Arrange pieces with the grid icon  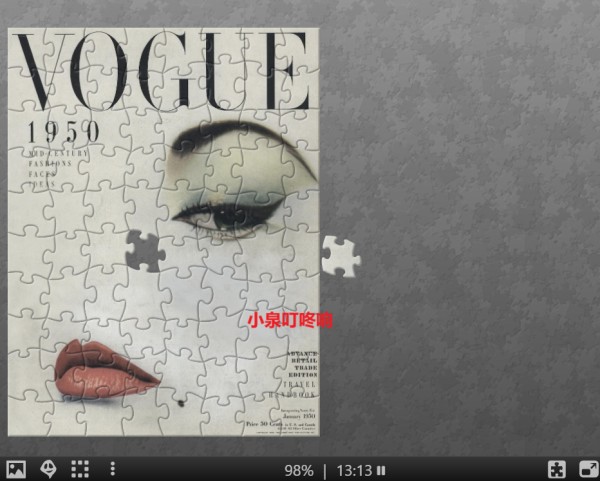pyautogui.click(x=80, y=469)
